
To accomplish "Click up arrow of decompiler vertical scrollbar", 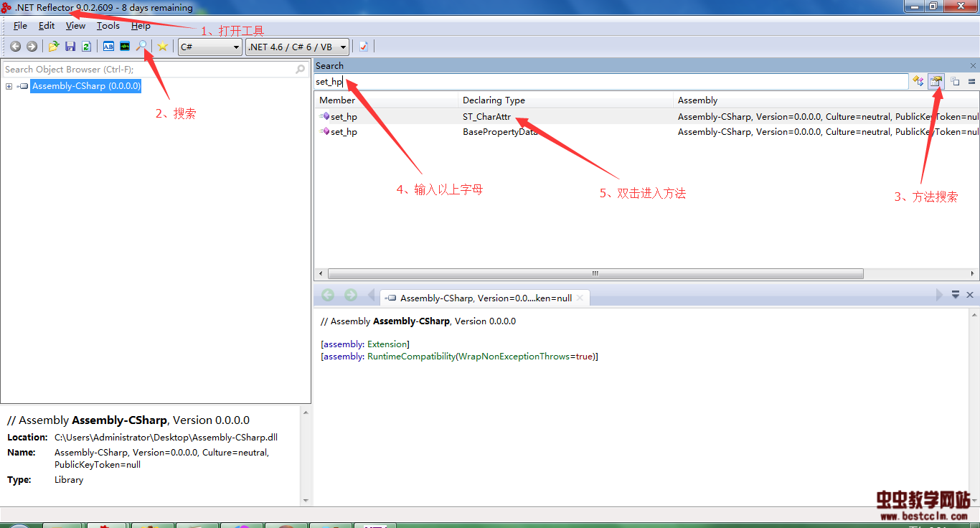I will click(x=974, y=314).
